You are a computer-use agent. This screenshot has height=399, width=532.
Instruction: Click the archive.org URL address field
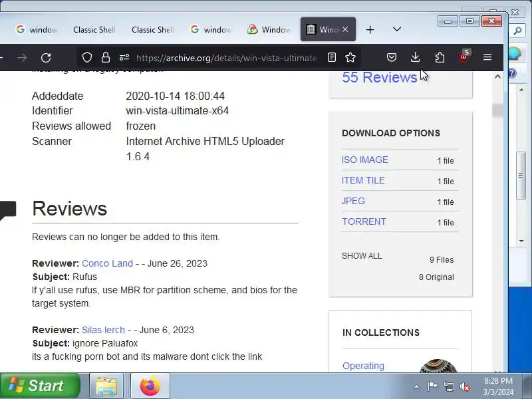click(x=227, y=58)
